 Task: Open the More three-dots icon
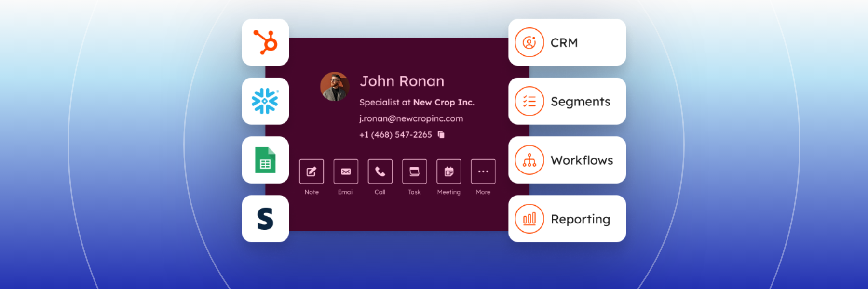coord(483,171)
